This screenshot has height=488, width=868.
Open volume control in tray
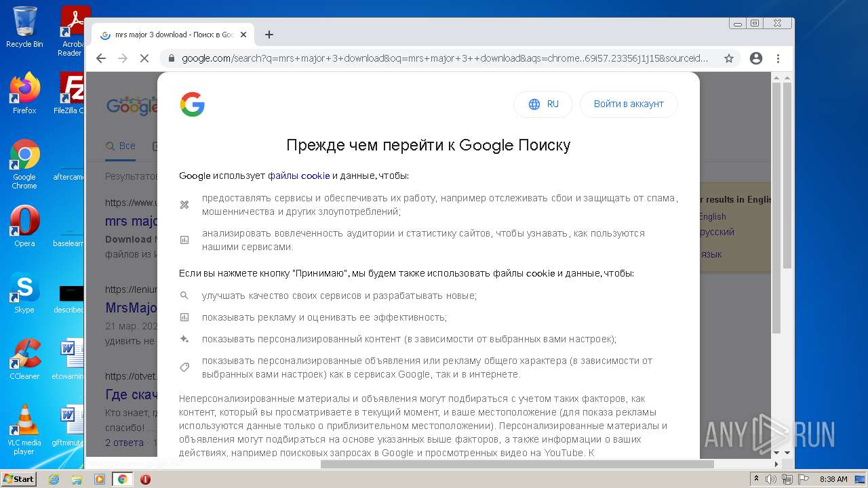pos(771,479)
